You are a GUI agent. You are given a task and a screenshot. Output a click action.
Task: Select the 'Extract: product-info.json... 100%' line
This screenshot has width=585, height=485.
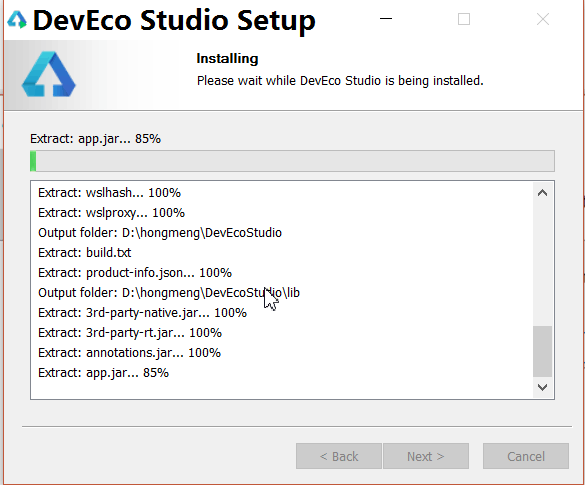pos(135,273)
